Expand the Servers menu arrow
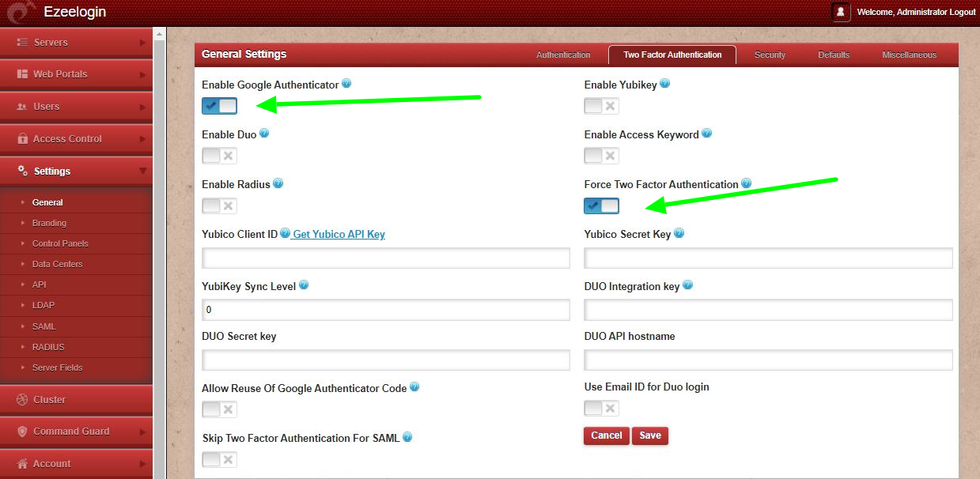Image resolution: width=980 pixels, height=479 pixels. 142,43
